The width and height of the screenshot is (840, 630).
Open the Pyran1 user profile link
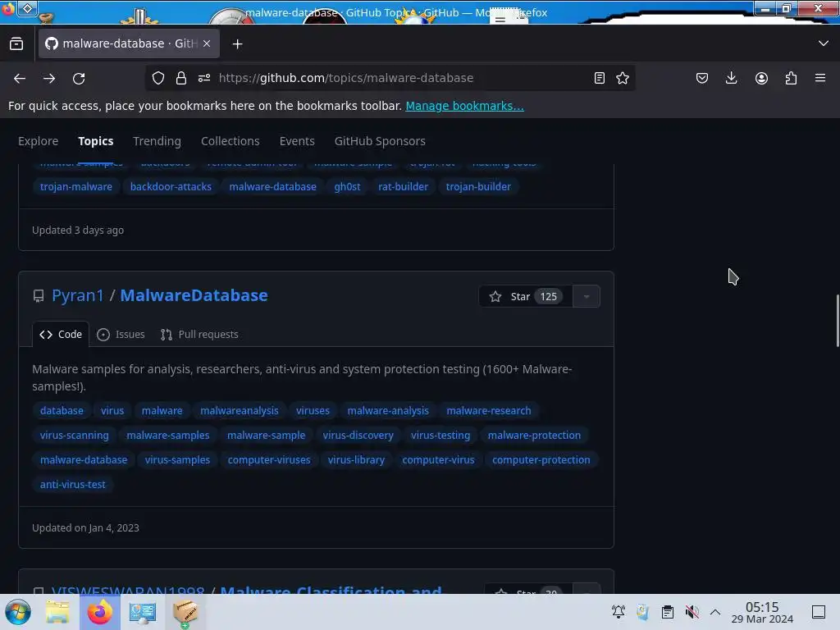point(78,295)
